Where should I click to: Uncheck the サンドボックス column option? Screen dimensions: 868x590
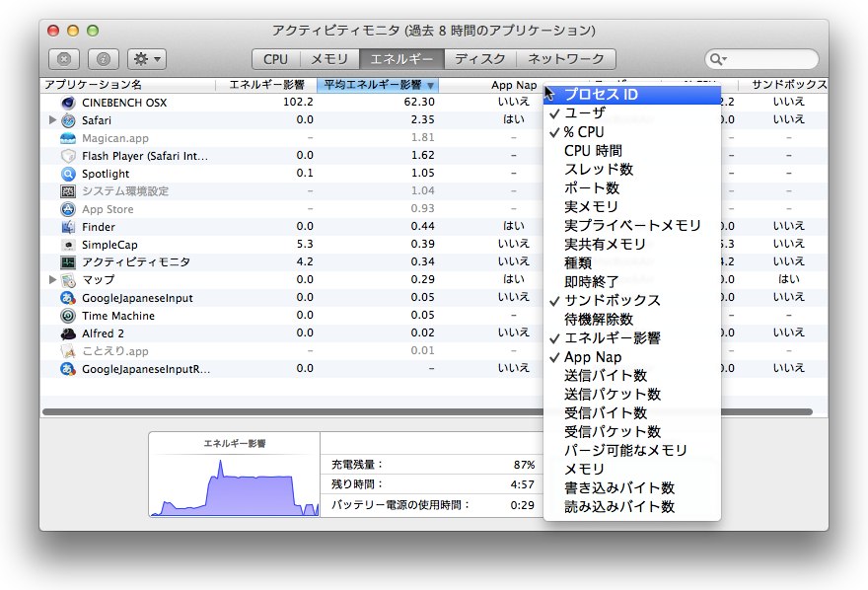[x=632, y=301]
